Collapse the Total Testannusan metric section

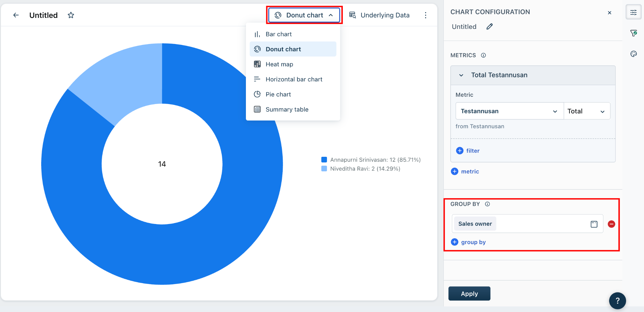click(461, 75)
